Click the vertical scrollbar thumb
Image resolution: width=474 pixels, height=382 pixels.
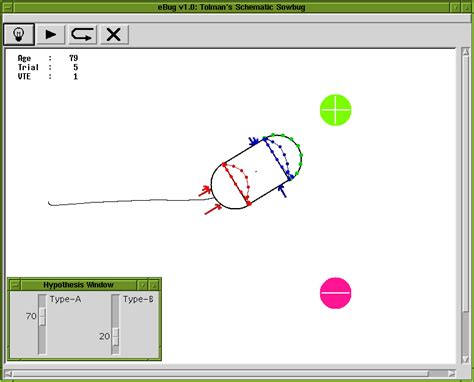click(465, 184)
